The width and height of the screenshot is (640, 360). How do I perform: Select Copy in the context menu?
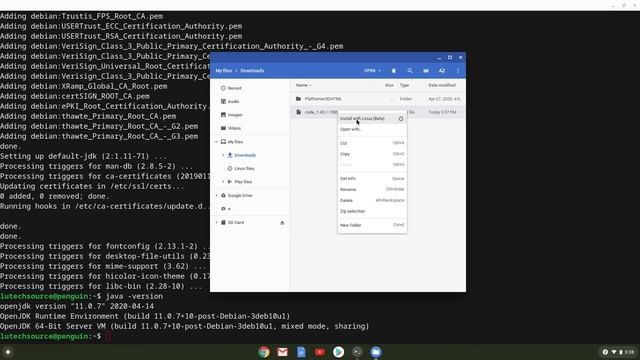point(372,154)
